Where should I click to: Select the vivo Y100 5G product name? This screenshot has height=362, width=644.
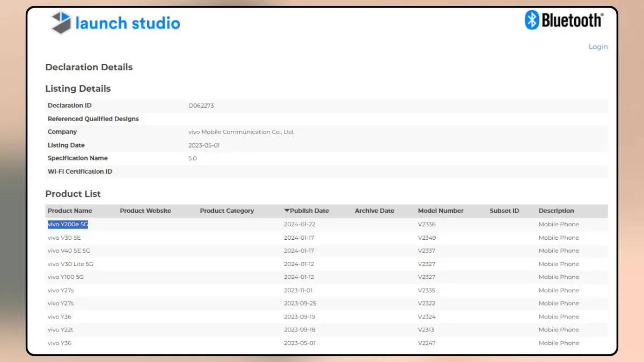click(65, 277)
